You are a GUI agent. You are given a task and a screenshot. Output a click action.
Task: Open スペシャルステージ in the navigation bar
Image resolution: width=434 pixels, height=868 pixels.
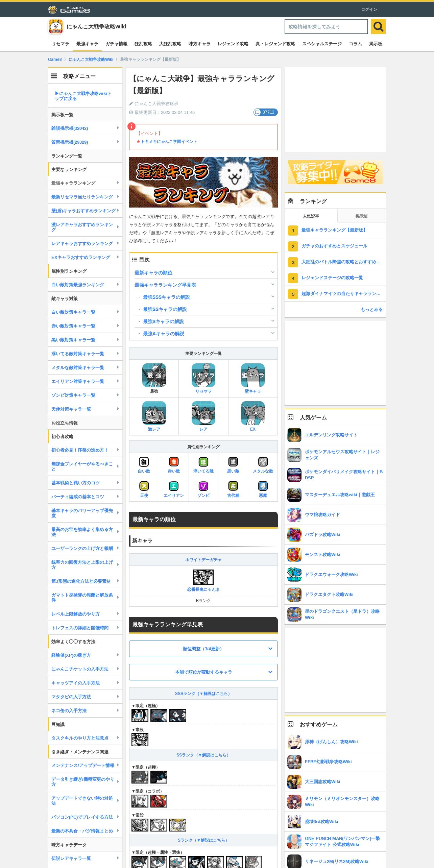coord(322,44)
